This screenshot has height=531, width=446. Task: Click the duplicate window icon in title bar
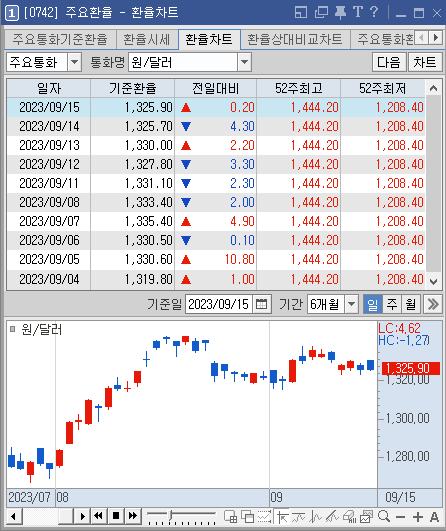[321, 13]
